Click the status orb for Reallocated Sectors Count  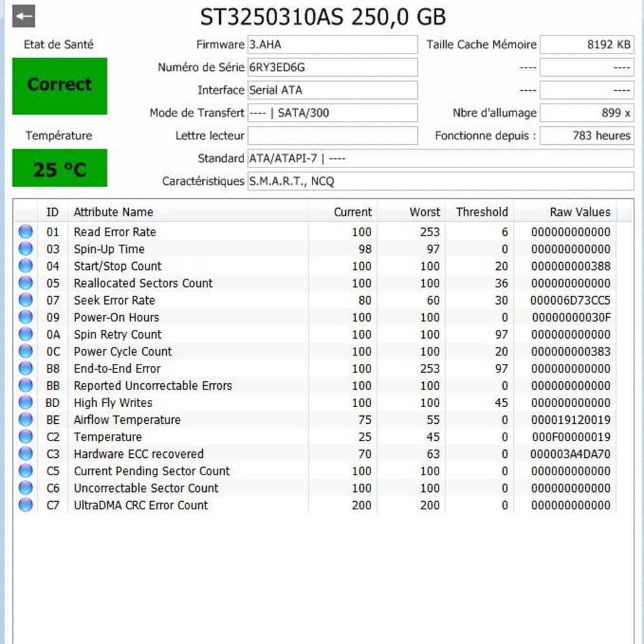coord(26,283)
